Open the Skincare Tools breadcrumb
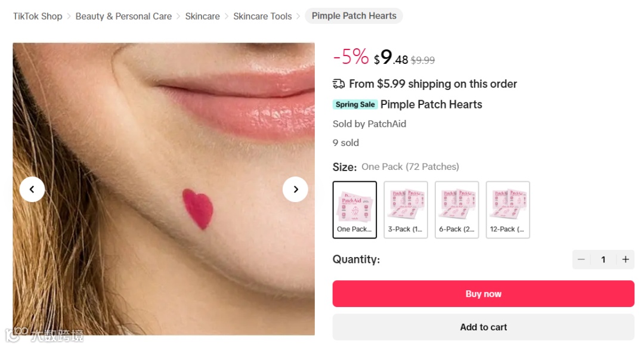 262,16
